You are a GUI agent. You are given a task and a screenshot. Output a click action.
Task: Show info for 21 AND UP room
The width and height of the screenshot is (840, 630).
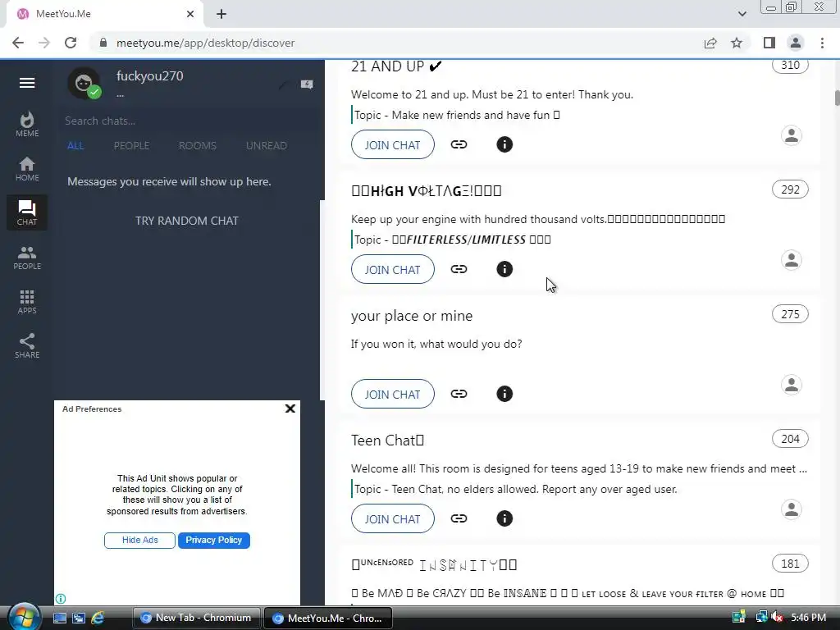504,144
